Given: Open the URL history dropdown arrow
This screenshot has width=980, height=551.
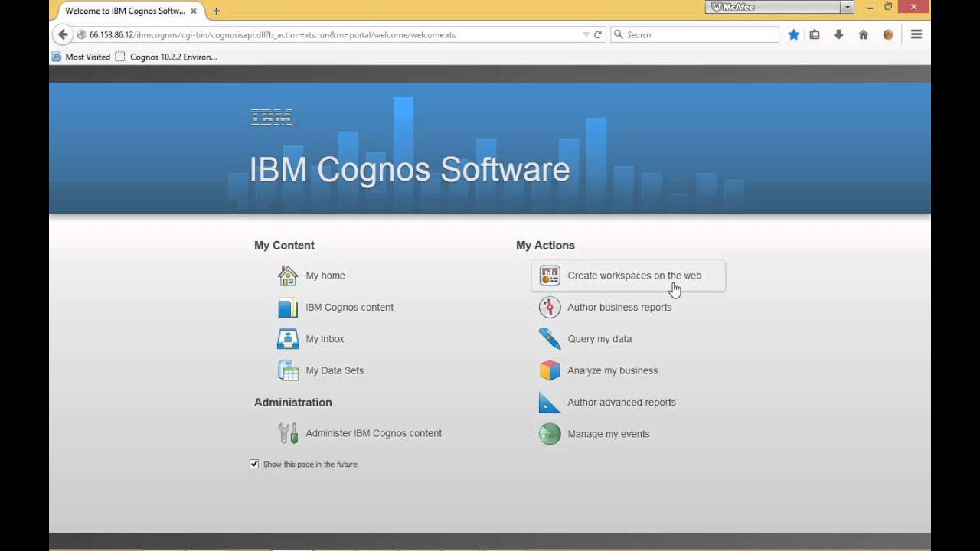Looking at the screenshot, I should (586, 34).
